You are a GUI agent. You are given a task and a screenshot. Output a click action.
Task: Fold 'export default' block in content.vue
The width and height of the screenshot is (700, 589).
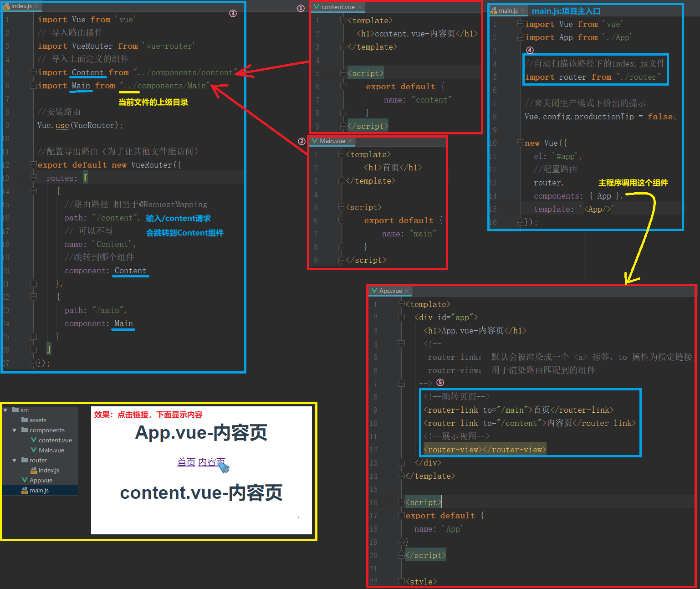point(344,87)
